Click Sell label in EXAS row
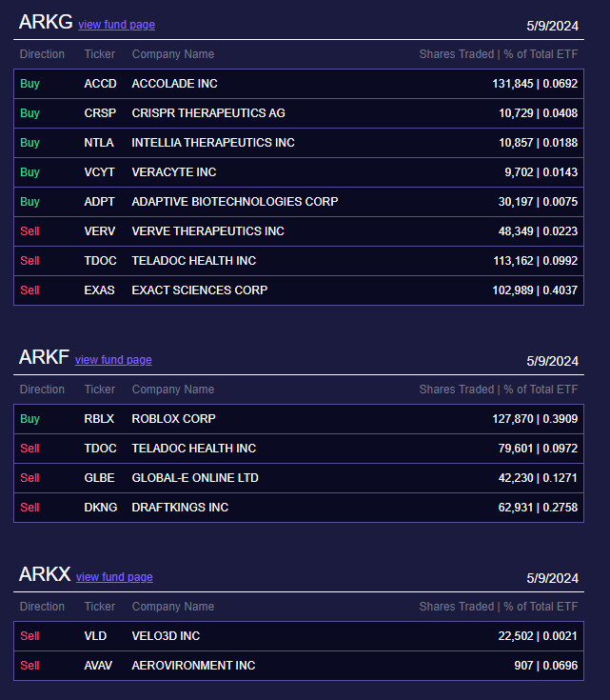Screen dimensions: 610x700 30,290
